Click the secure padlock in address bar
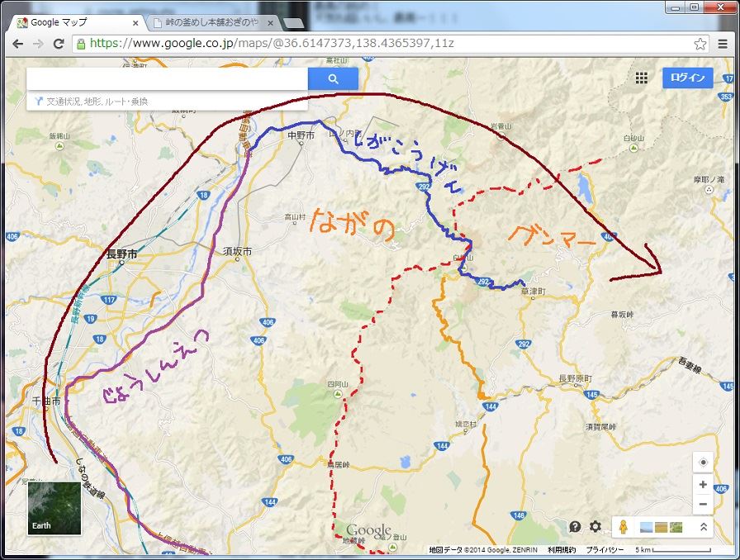Screen dimensions: 740x560 click(81, 44)
